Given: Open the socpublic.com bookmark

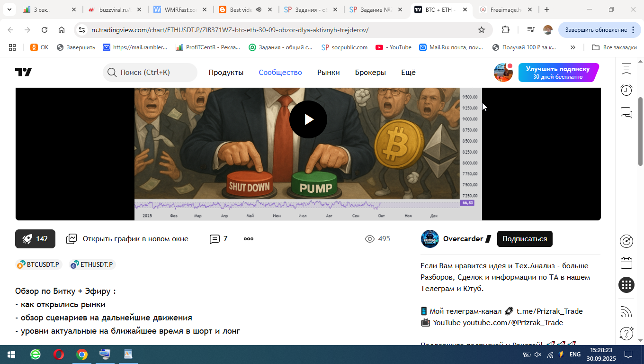Looking at the screenshot, I should [344, 47].
